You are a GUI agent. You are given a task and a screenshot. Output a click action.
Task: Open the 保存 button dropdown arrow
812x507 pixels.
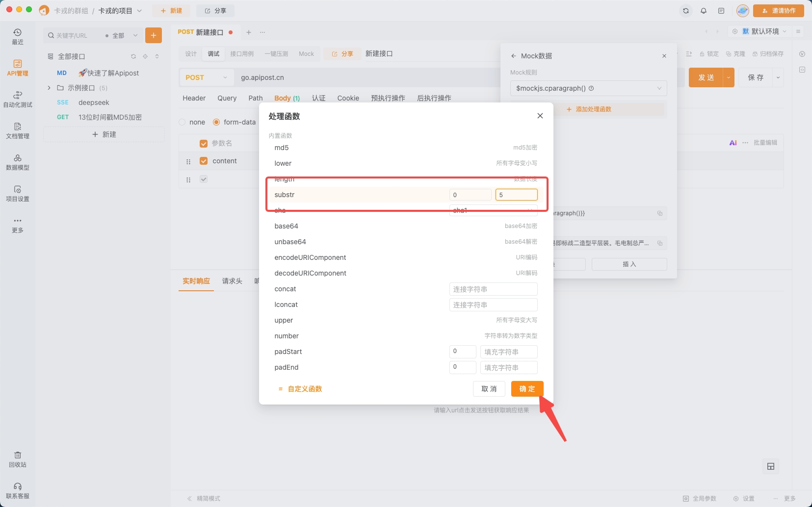[x=778, y=77]
